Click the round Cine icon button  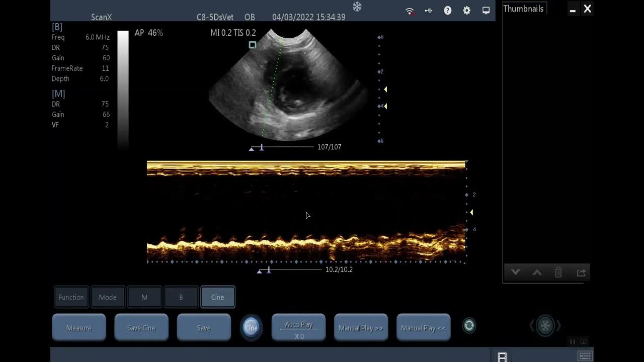251,327
